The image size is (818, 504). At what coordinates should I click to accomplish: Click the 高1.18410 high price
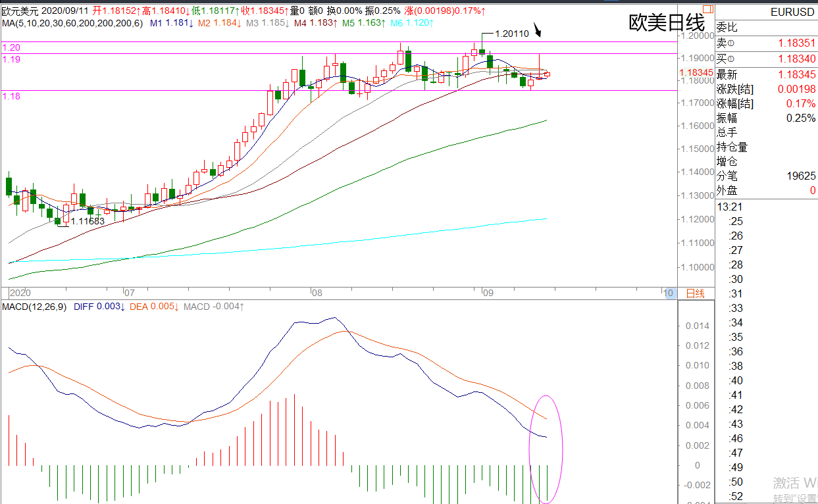click(x=166, y=11)
